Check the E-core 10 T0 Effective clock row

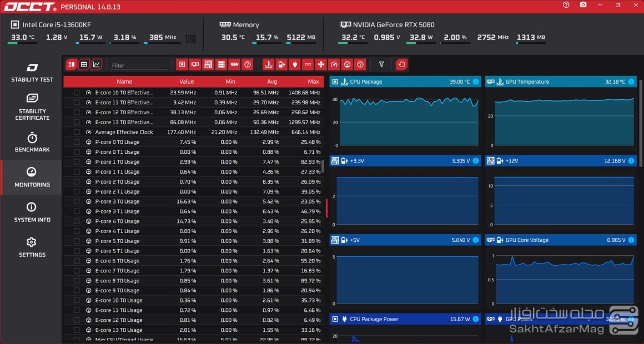77,92
